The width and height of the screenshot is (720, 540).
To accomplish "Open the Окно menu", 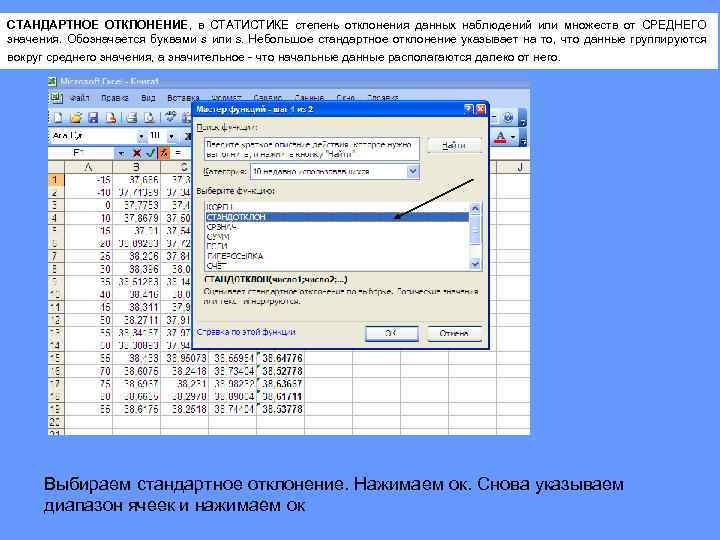I will click(345, 98).
